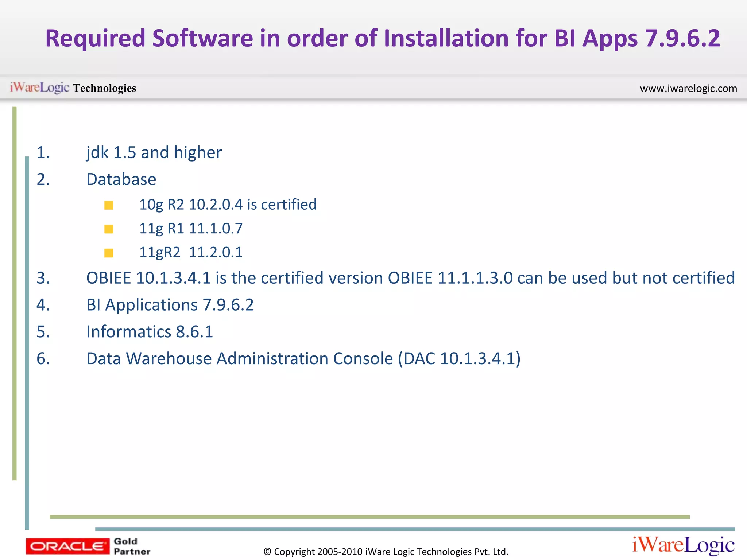This screenshot has height=560, width=747.
Task: Click the 11g R1 11.1.0.7 text
Action: [x=191, y=229]
